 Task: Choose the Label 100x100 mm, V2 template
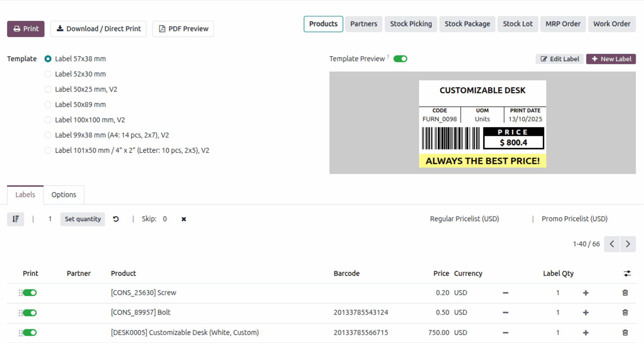point(48,120)
